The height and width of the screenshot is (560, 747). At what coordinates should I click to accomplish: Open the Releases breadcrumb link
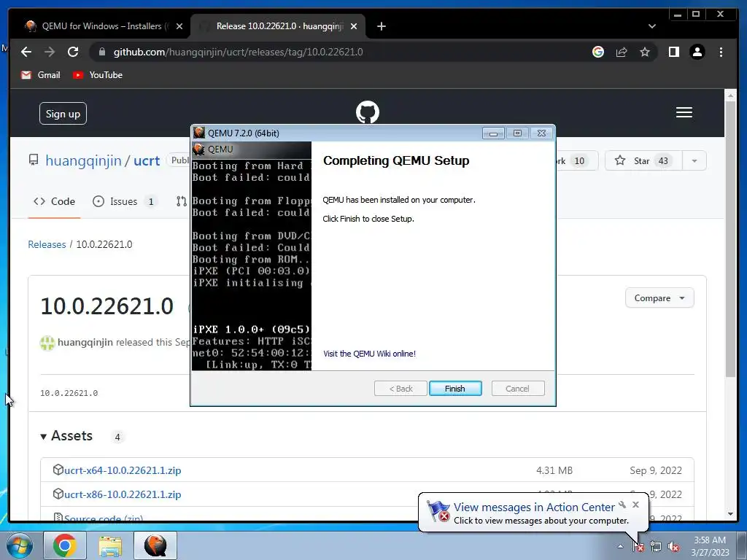pyautogui.click(x=47, y=244)
